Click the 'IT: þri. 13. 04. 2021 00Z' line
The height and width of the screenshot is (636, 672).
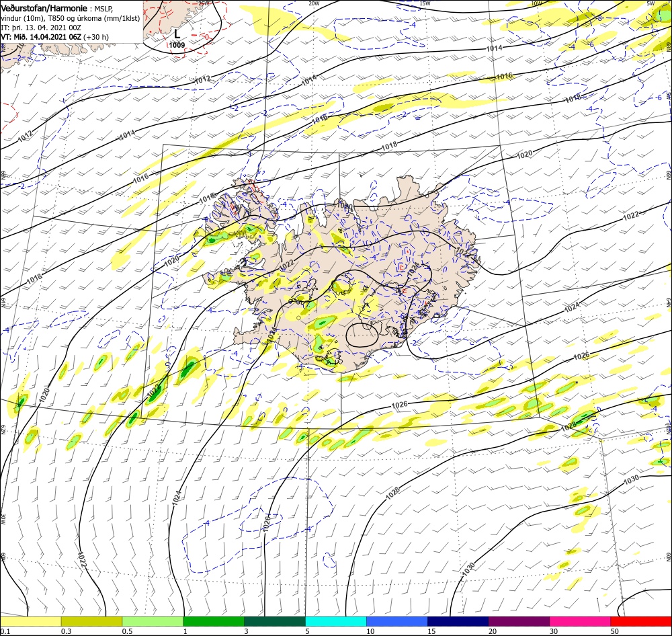(x=41, y=28)
